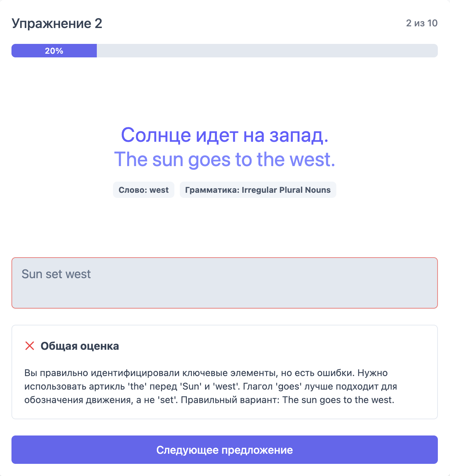
Task: Click the answer input field 'Sun set west'
Action: pyautogui.click(x=225, y=283)
